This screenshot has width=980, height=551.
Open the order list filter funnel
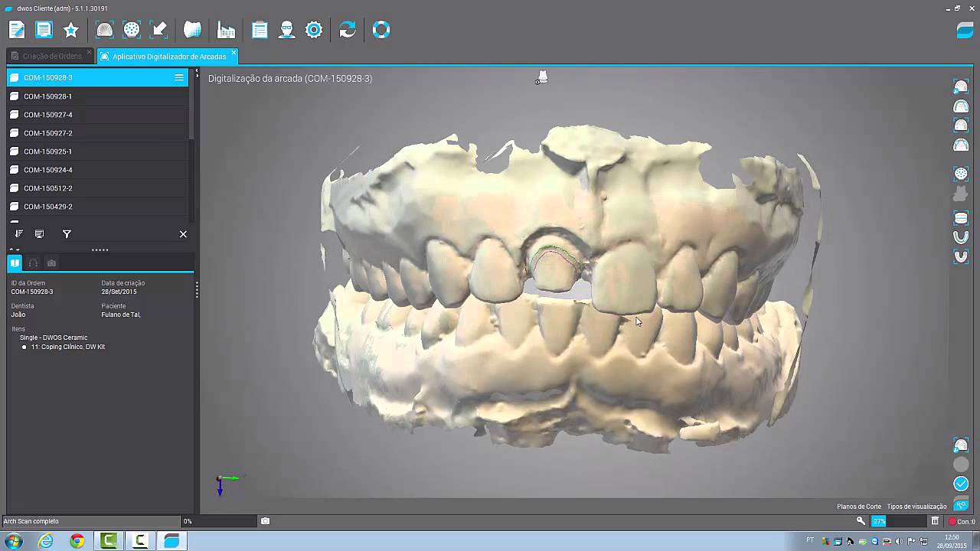point(67,234)
